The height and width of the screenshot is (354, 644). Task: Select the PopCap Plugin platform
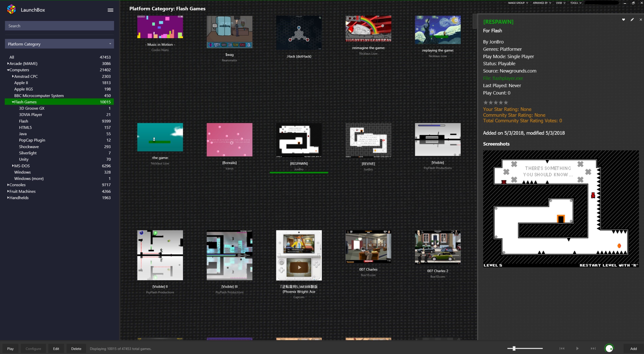[x=59, y=140]
